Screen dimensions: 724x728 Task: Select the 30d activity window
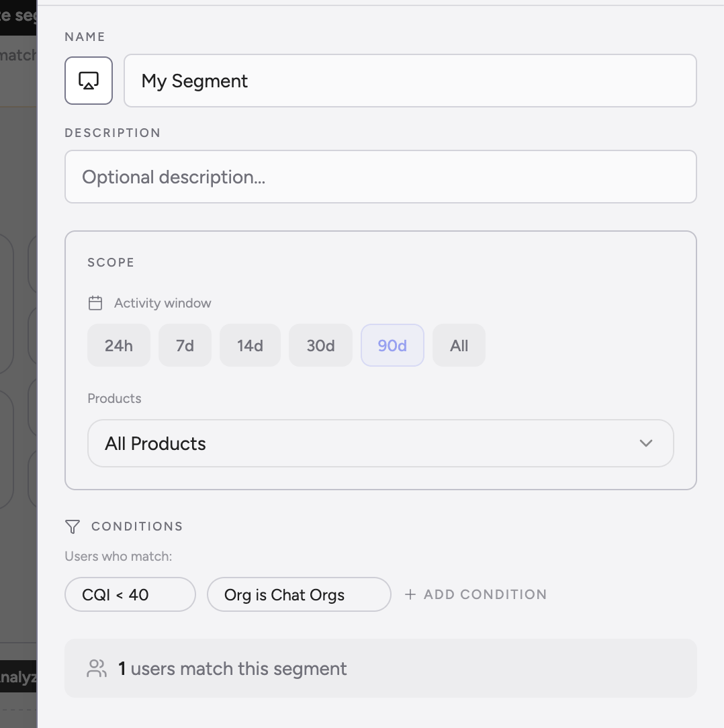coord(320,345)
